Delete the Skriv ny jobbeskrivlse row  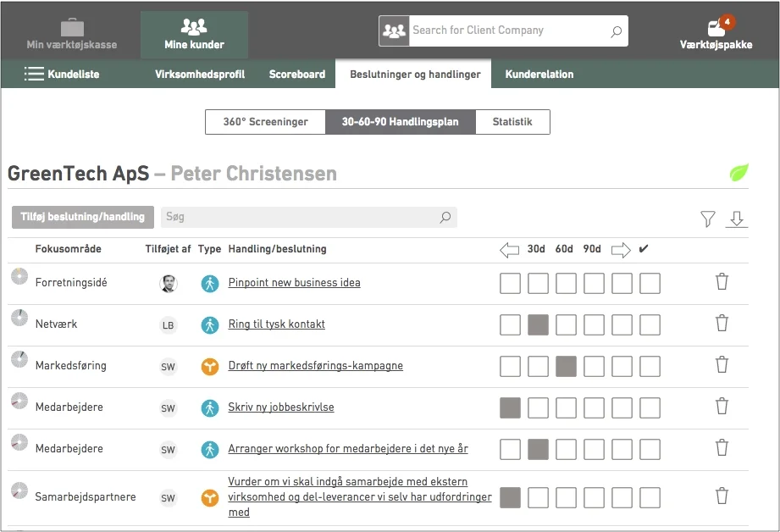point(722,406)
